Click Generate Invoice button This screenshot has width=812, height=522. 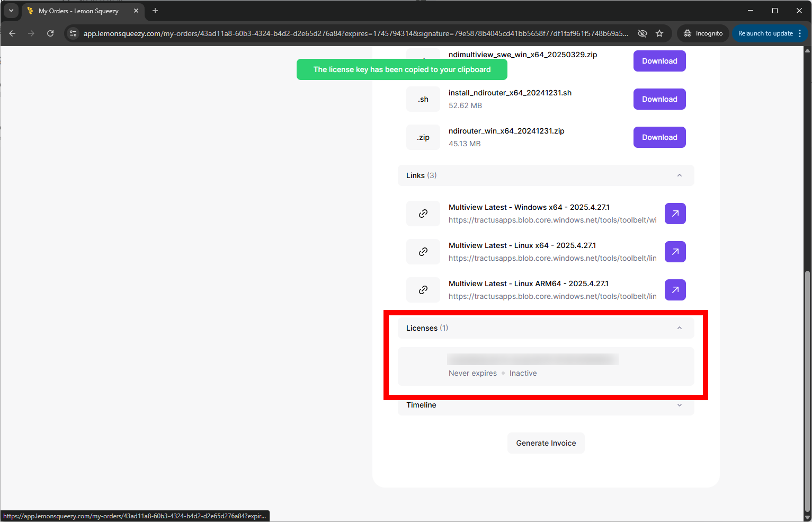(546, 443)
